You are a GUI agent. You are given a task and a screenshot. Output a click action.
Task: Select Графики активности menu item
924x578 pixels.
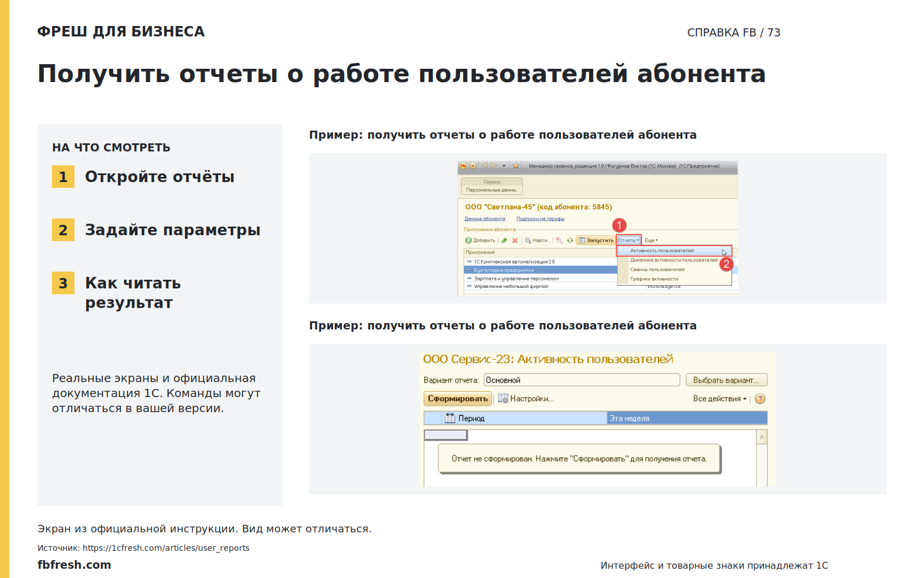(675, 279)
